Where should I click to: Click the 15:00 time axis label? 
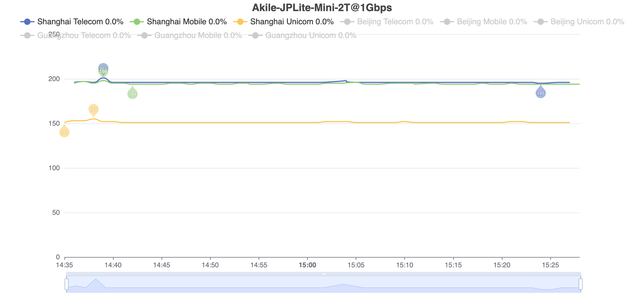coord(307,265)
